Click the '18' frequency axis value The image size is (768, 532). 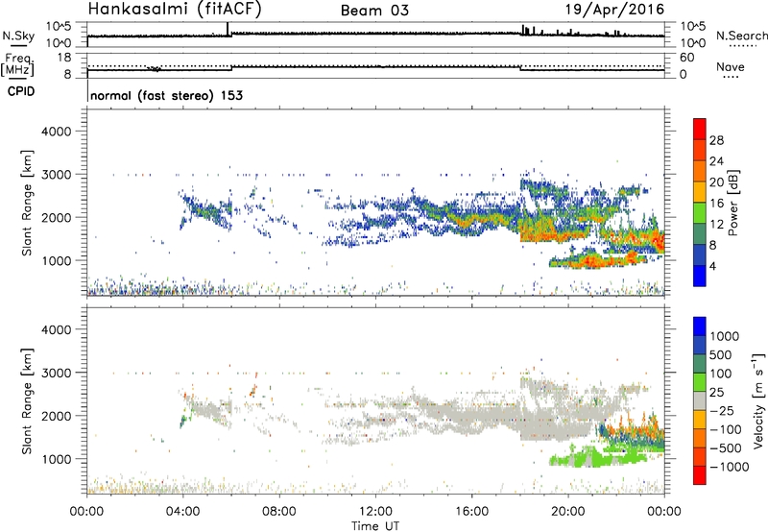[x=63, y=58]
